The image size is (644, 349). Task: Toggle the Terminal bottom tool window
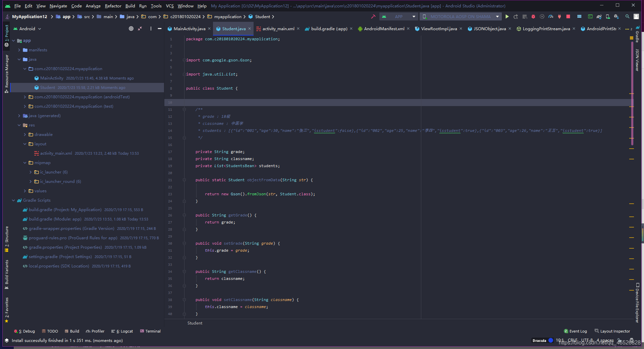150,331
